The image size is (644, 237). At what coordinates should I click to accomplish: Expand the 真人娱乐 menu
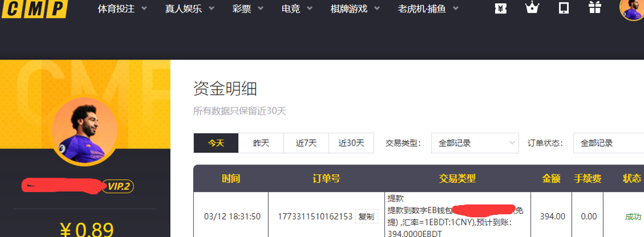189,9
